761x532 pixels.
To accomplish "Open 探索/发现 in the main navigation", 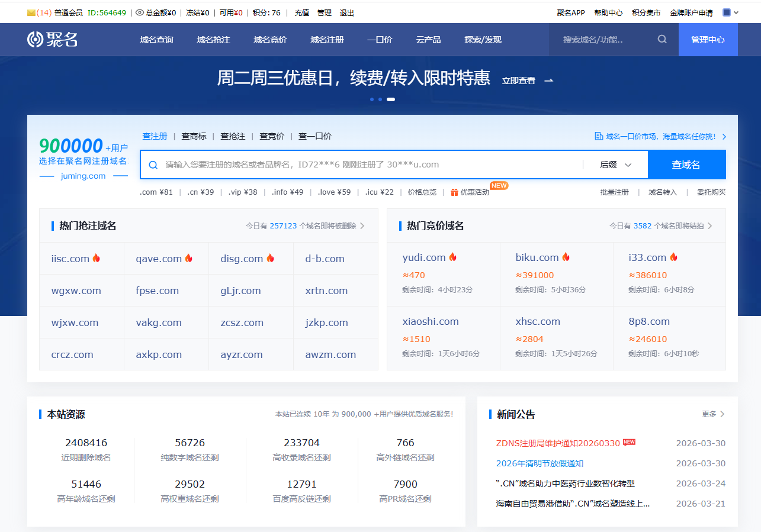I will pos(483,40).
